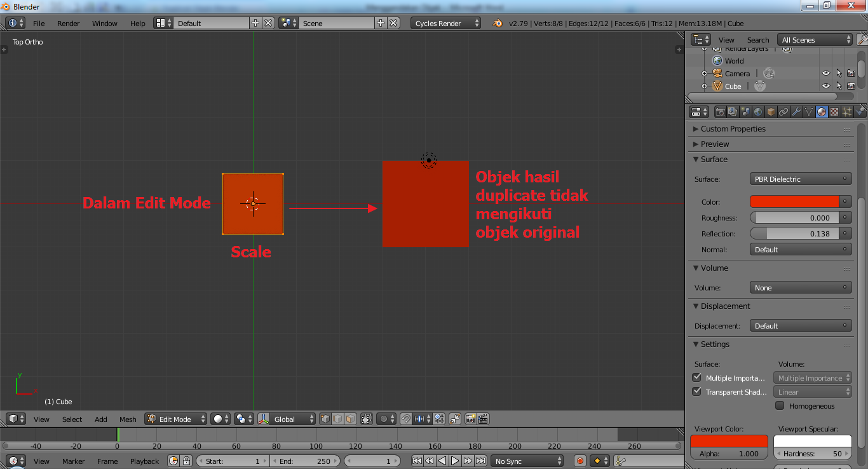The image size is (868, 469).
Task: Open the Edit Mode dropdown
Action: [175, 419]
